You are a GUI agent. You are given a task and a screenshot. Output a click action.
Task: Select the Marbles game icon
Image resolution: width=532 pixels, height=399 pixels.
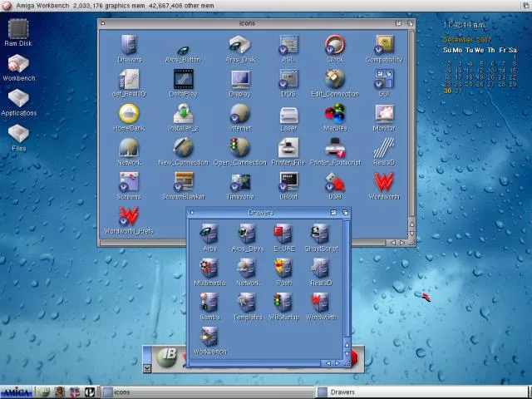(x=334, y=115)
